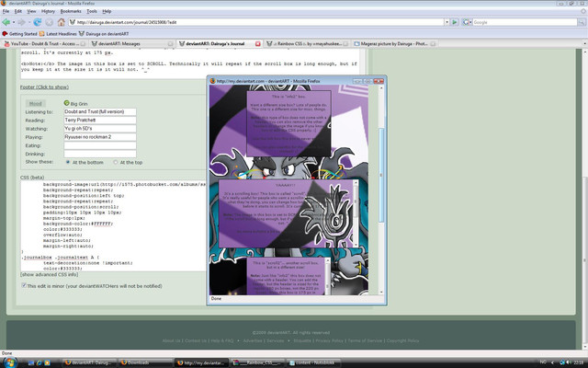Click the site favicon in address bar

[73, 22]
